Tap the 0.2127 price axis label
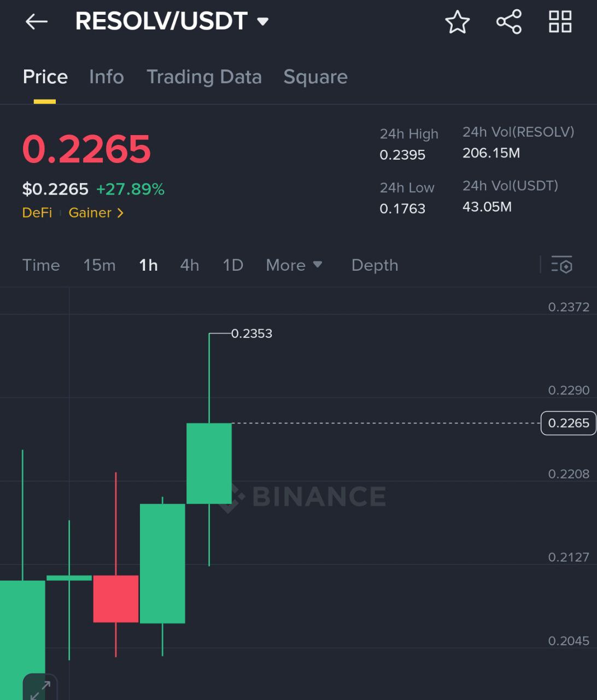Screen dimensions: 597x700 tap(569, 557)
